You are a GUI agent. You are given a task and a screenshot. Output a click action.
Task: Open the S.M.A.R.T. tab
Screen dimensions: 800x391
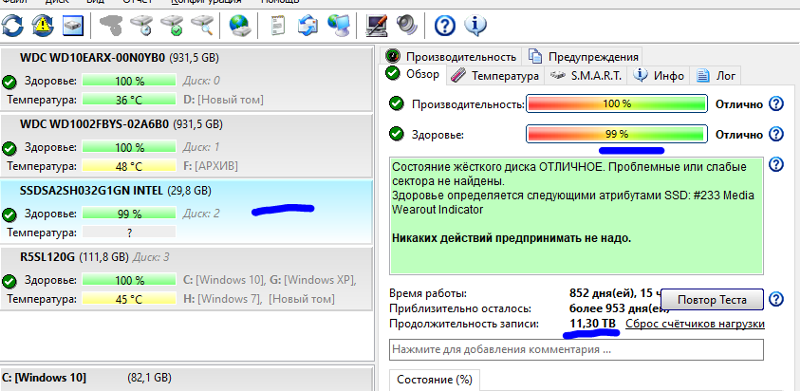click(x=587, y=76)
